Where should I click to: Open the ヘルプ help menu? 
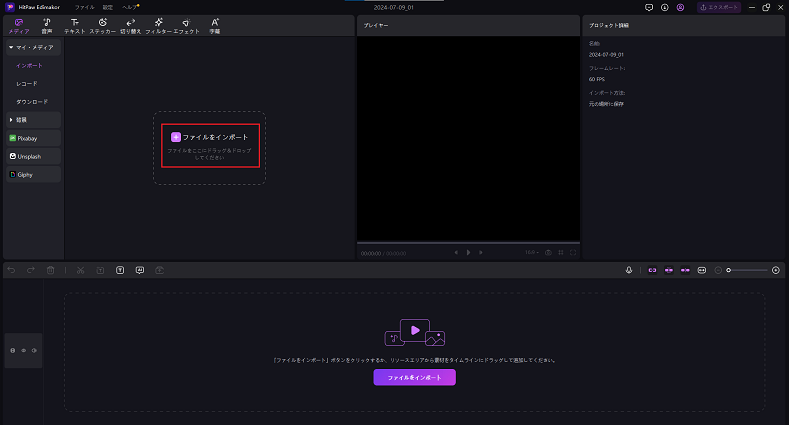pyautogui.click(x=130, y=8)
